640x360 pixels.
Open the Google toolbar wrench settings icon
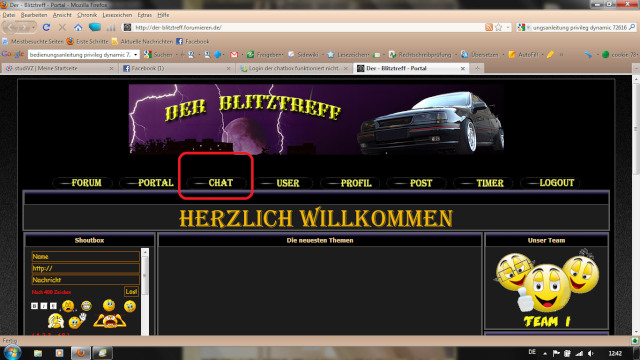coord(588,54)
